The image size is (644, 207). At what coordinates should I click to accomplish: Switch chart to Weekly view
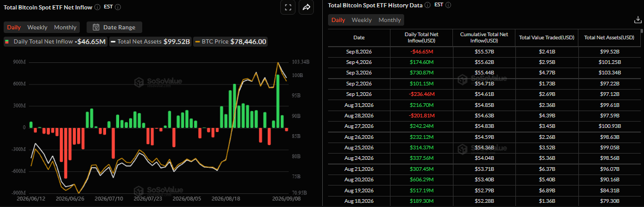coord(37,27)
